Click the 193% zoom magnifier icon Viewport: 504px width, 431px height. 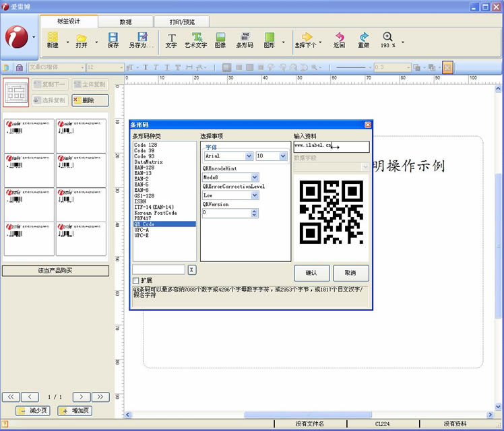click(x=387, y=36)
